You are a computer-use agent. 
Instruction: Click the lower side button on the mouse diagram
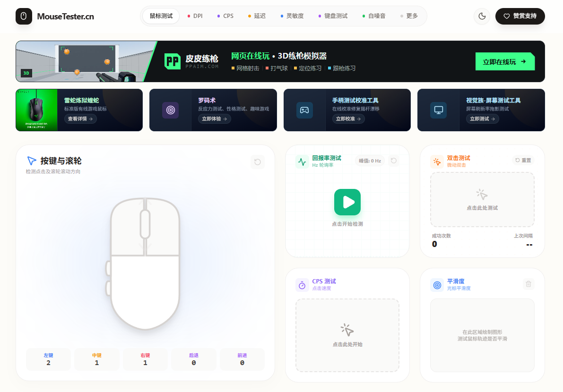tap(108, 289)
